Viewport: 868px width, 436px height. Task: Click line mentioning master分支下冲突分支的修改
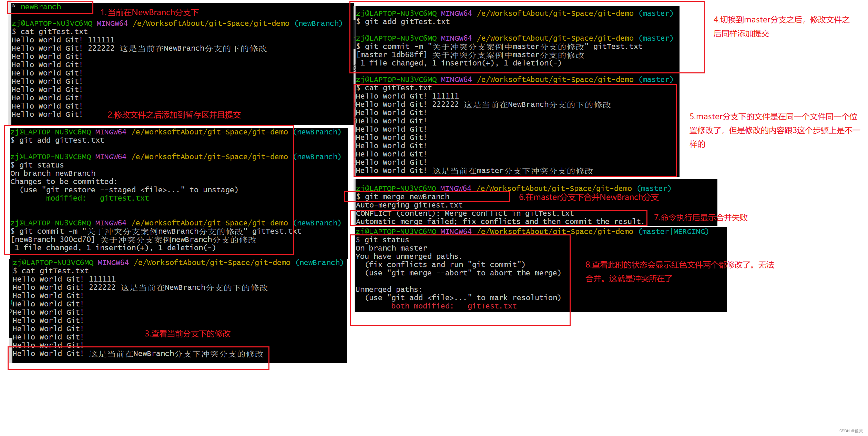pos(474,171)
